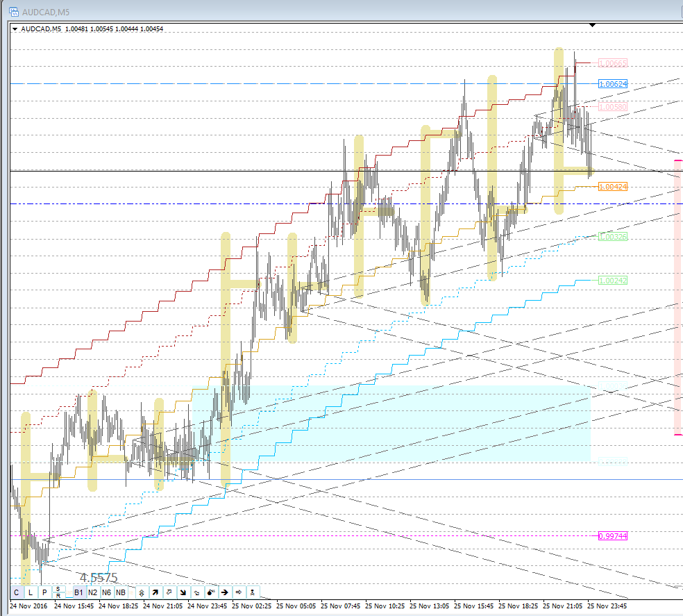Click the outlined up-right arrow icon
The width and height of the screenshot is (683, 616).
click(x=169, y=592)
